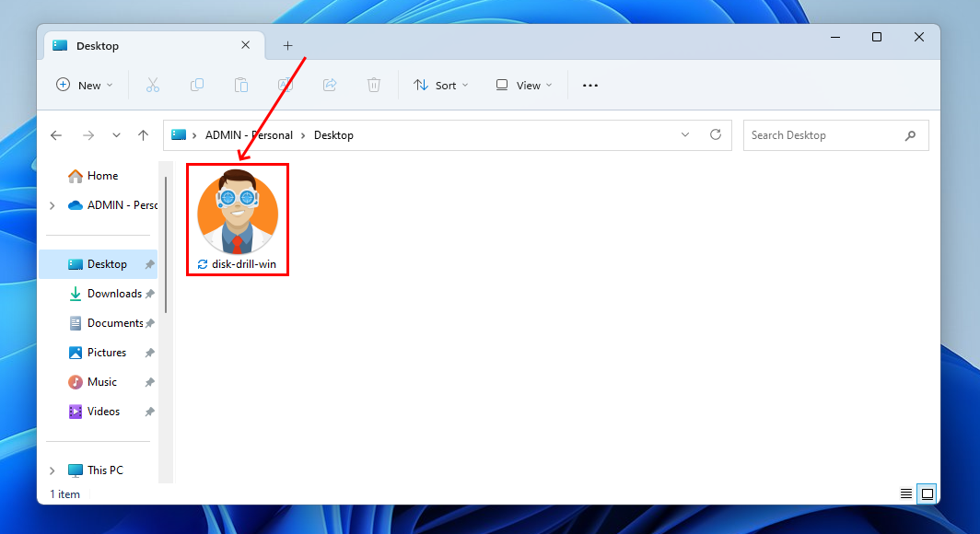
Task: Open recent locations dropdown arrow
Action: 116,135
